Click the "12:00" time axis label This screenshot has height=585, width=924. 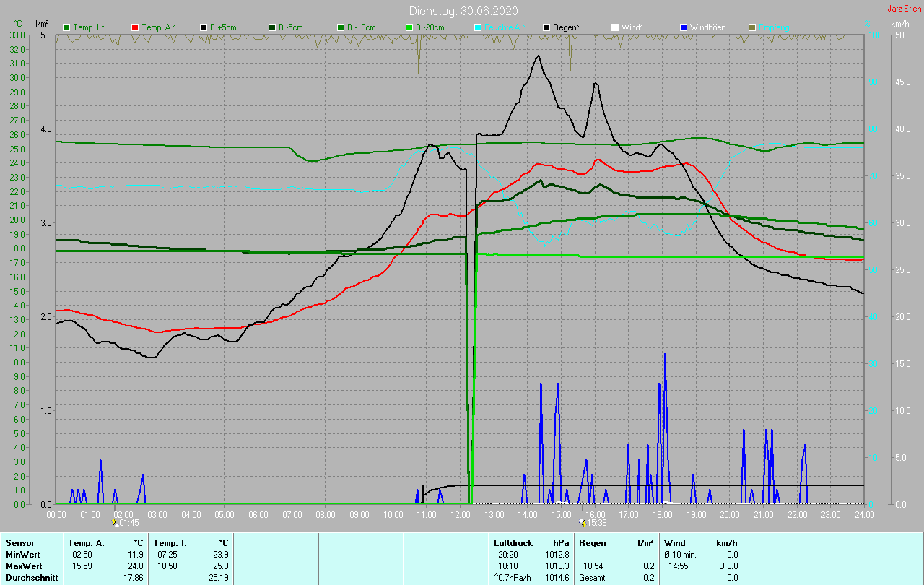pos(460,514)
